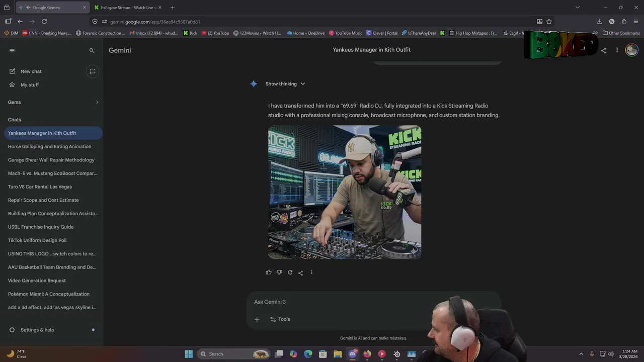Collapse the Gemini sidebar hamburger menu
Image resolution: width=644 pixels, height=362 pixels.
click(x=12, y=50)
